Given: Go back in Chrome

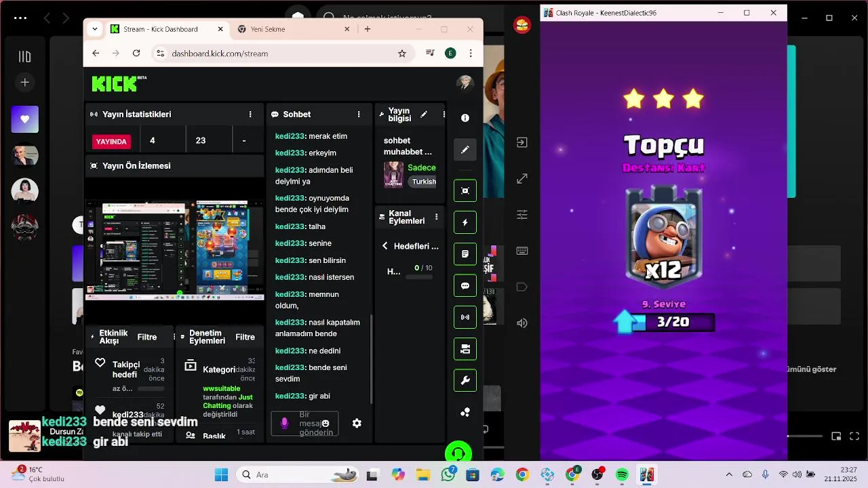Looking at the screenshot, I should [96, 53].
